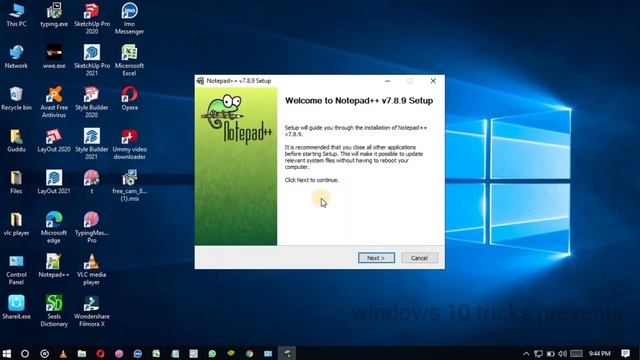
Task: Open the clock showing 9:44 PM
Action: click(599, 353)
